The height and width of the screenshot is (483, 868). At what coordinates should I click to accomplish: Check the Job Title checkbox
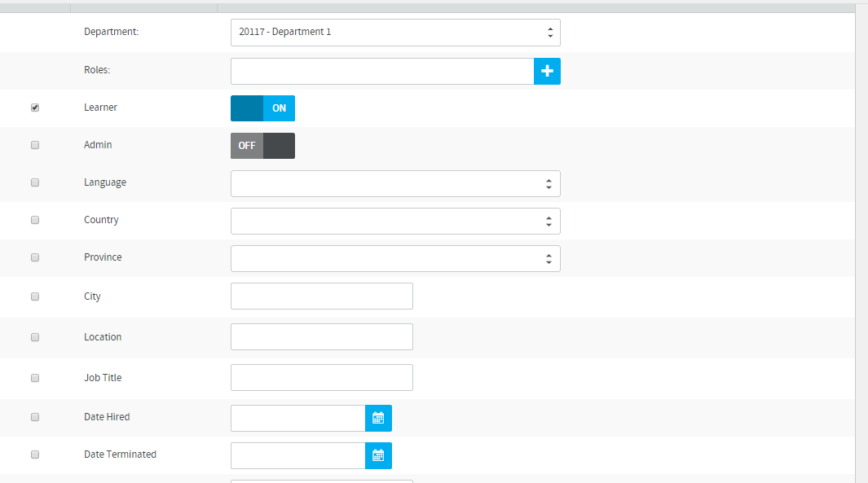tap(35, 379)
